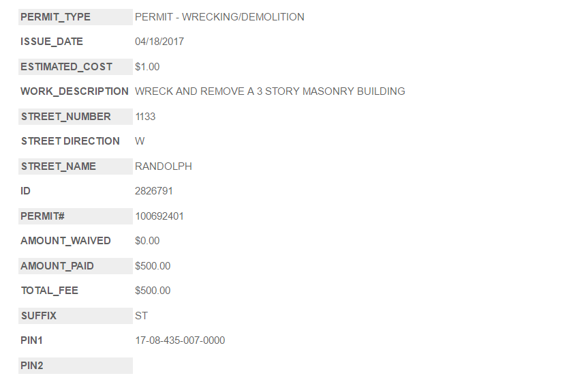Click the STREET_NUMBER label
The image size is (588, 380).
65,117
